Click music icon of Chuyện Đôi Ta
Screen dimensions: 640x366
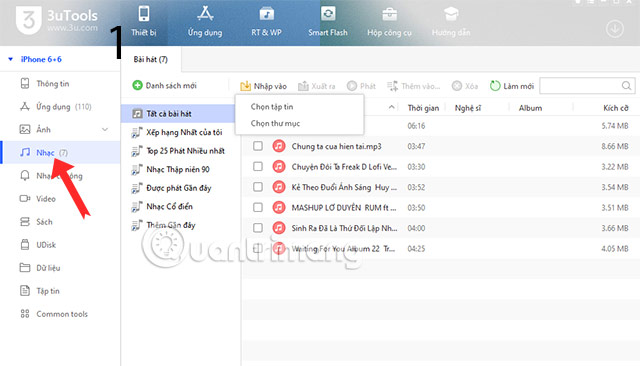[x=279, y=166]
